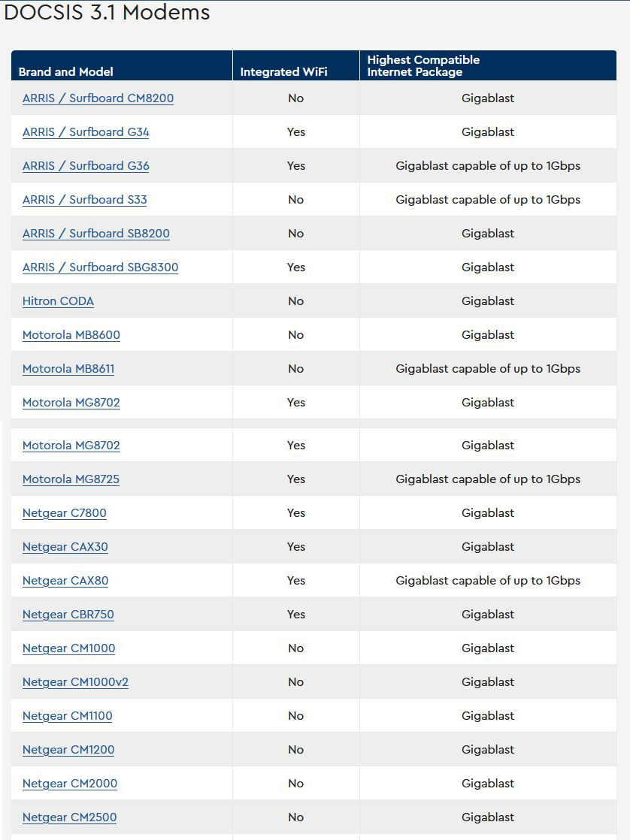The width and height of the screenshot is (630, 840).
Task: Open the ARRIS / Surfboard CM8200 link
Action: click(x=98, y=98)
